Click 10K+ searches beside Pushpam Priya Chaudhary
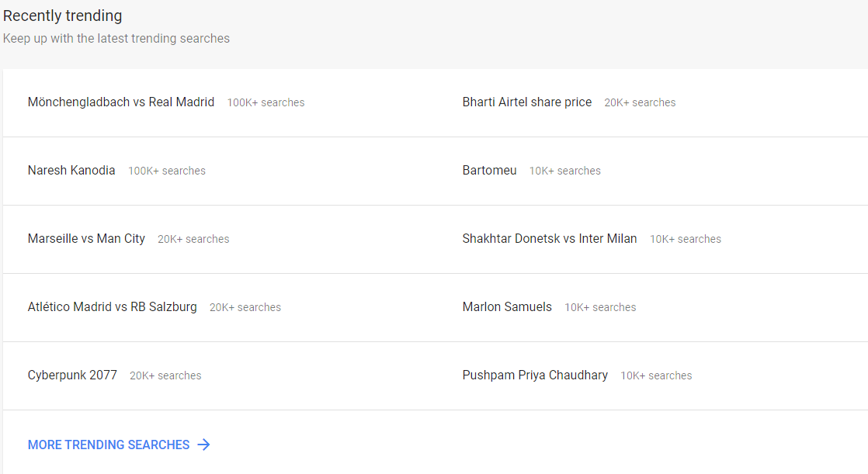This screenshot has width=868, height=474. coord(656,375)
